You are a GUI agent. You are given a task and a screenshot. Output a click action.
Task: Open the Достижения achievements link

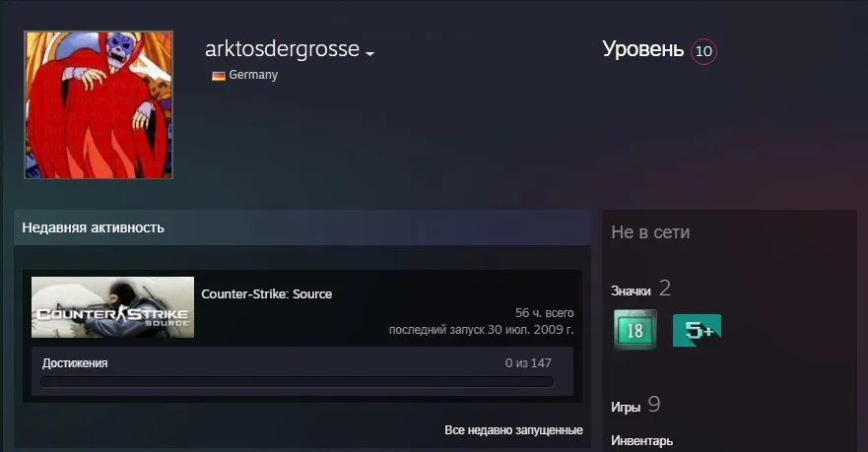tap(75, 363)
